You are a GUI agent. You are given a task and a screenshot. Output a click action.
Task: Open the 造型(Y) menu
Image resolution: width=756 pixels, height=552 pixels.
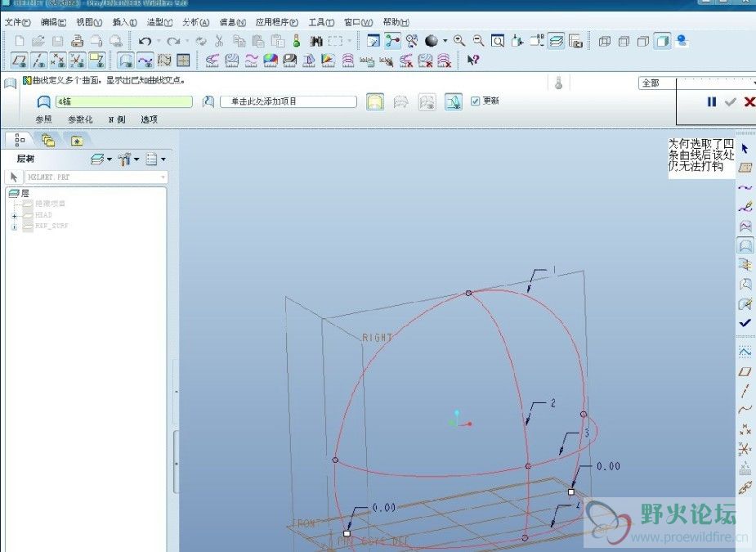[159, 22]
